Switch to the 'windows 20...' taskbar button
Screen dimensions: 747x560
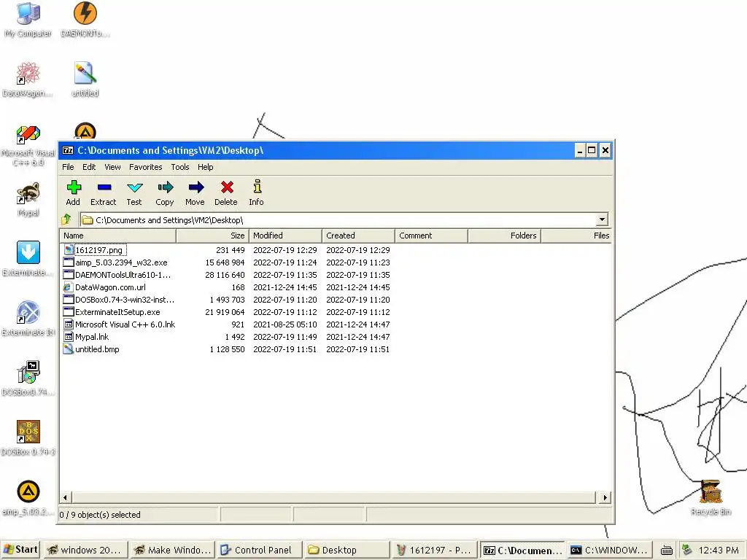[x=86, y=550]
